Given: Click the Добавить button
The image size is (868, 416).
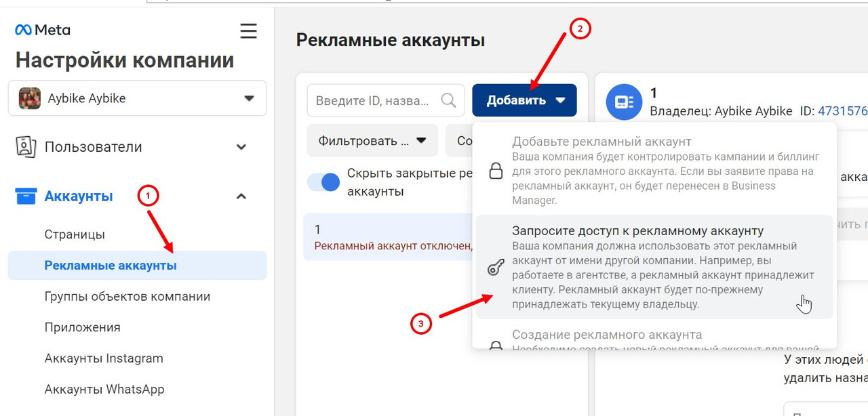Looking at the screenshot, I should 525,100.
